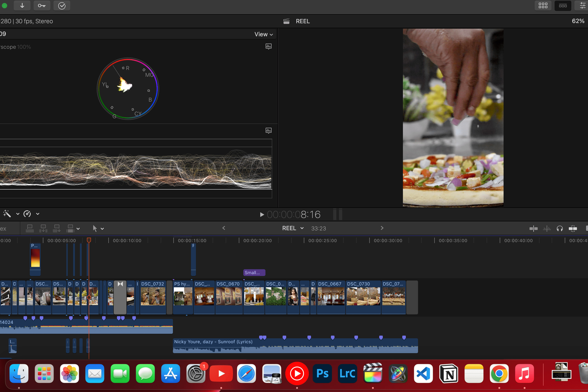Toggle the inspector sliders button
This screenshot has height=392, width=588.
point(583,5)
